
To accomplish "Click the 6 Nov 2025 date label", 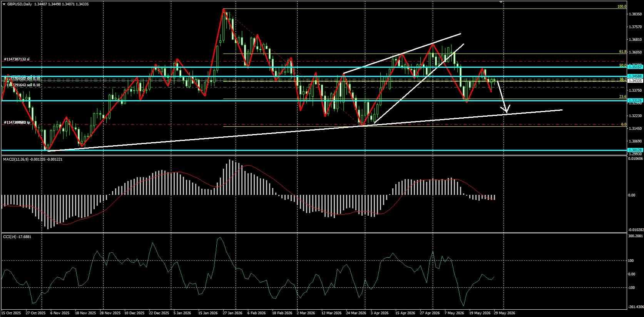I will (x=60, y=313).
